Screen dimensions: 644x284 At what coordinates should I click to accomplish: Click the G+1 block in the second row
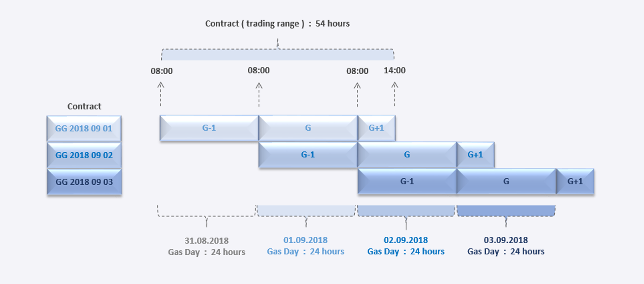[475, 155]
